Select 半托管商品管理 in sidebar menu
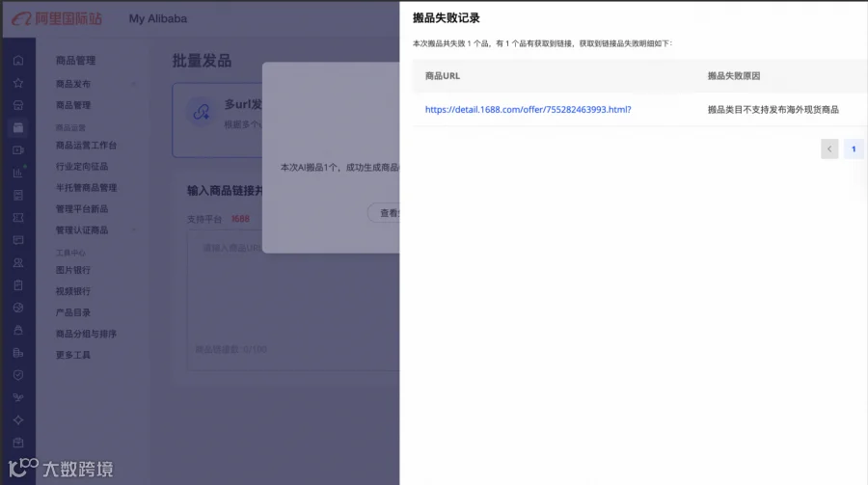The width and height of the screenshot is (868, 485). tap(86, 188)
